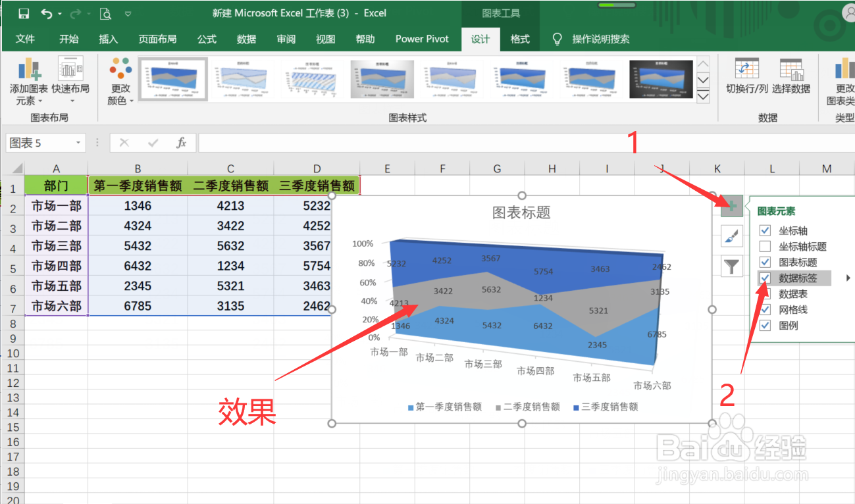The image size is (855, 504).
Task: Select cell A1 containing 部门
Action: (x=56, y=185)
